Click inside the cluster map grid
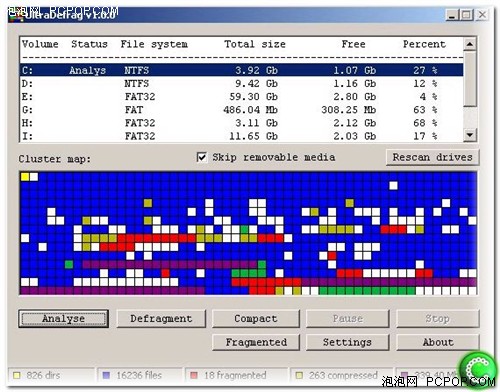500x392 pixels. pyautogui.click(x=248, y=233)
